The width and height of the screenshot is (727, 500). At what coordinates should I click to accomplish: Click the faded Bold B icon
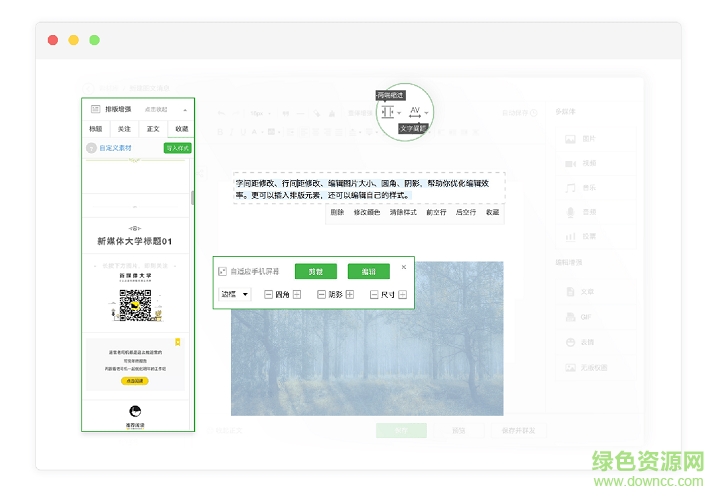coord(220,132)
